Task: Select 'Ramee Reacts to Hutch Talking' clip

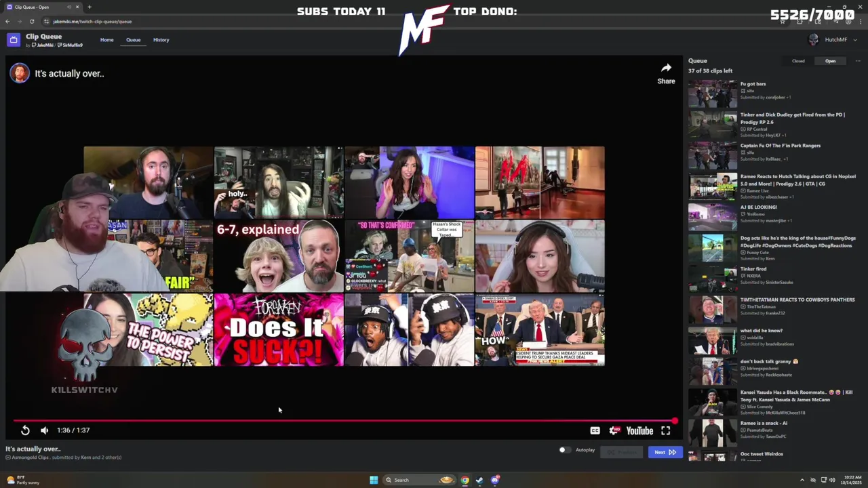Action: (773, 186)
